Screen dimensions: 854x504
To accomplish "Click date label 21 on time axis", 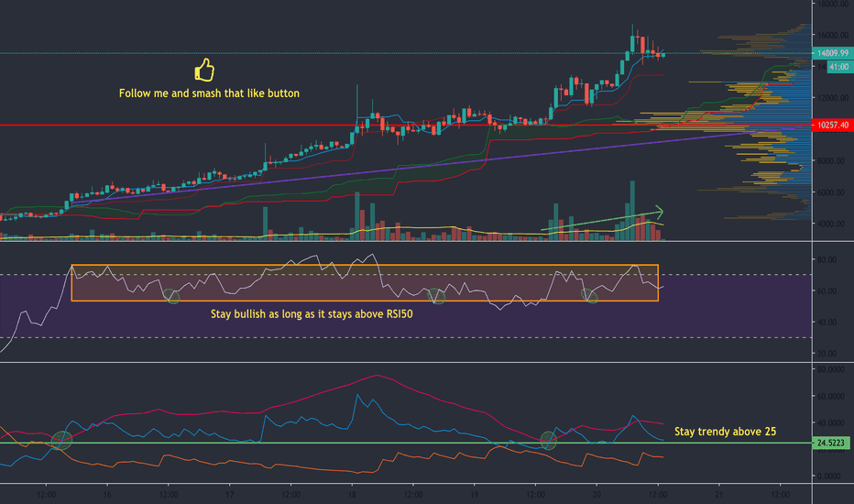I will (719, 495).
